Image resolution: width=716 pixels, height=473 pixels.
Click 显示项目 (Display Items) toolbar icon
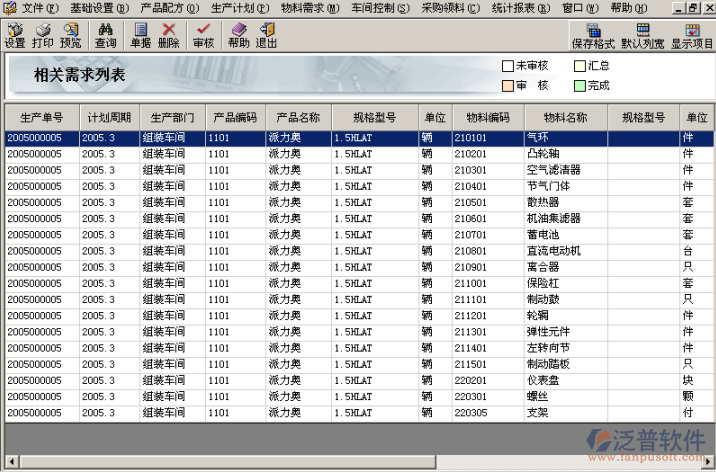(x=692, y=36)
